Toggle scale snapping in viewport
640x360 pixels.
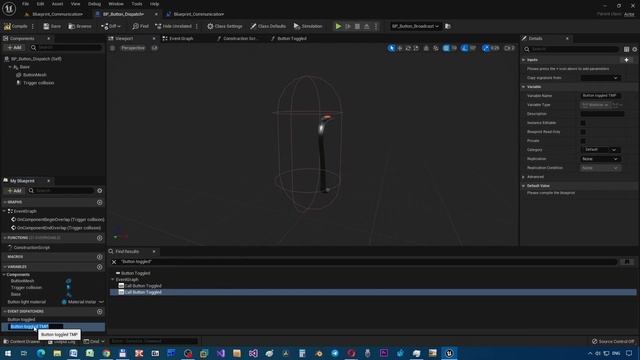tap(486, 48)
